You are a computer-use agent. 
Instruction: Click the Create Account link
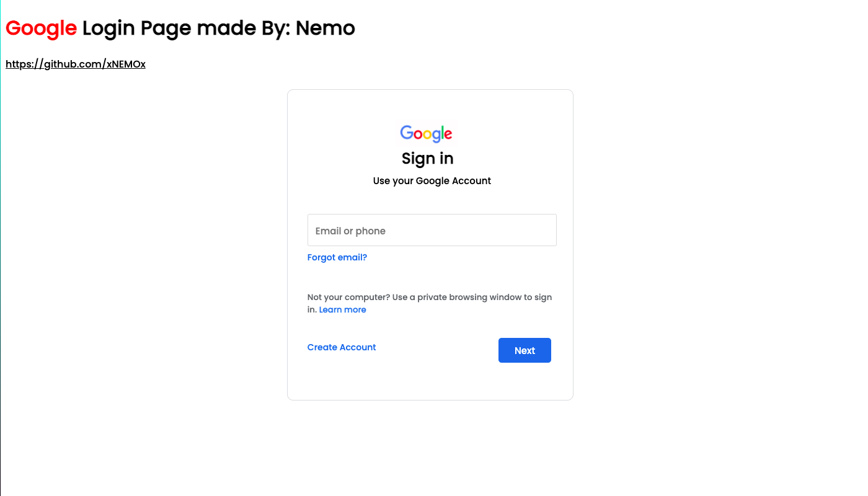pyautogui.click(x=341, y=347)
